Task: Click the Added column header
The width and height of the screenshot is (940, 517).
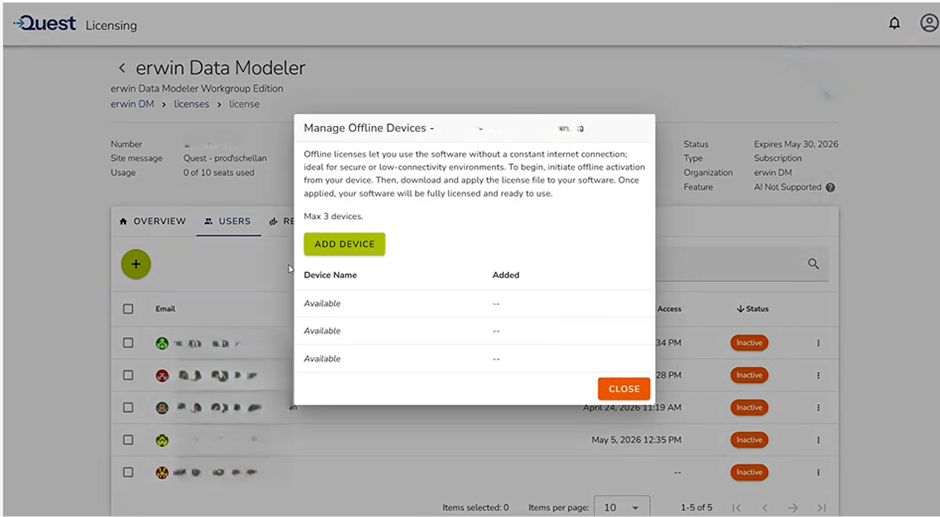Action: tap(506, 275)
